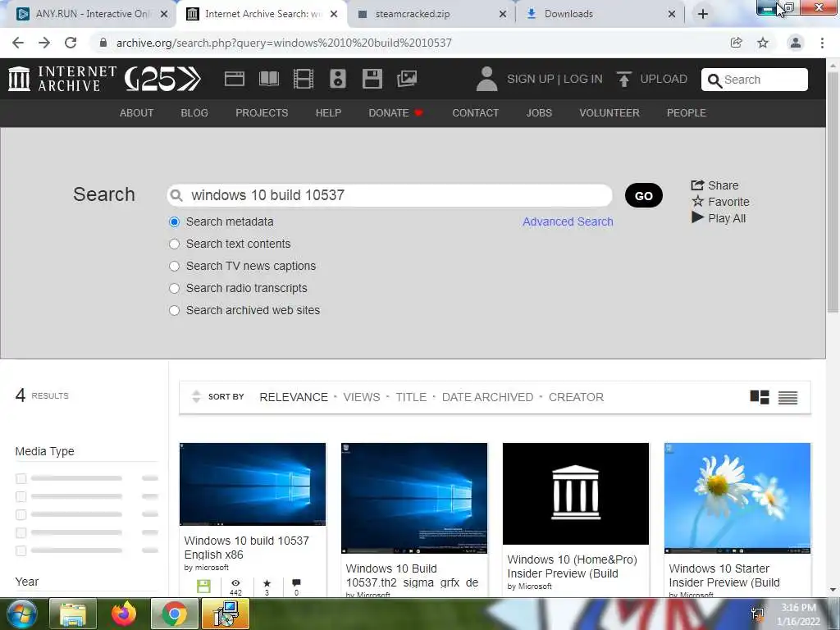Click the SIGN UP link

click(530, 79)
